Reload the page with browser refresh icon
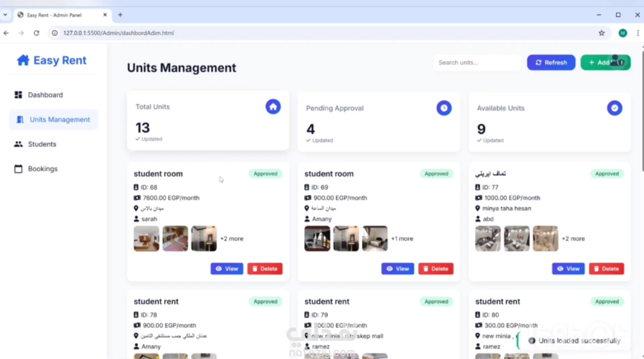Screen dimensions: 644x359 [37, 33]
